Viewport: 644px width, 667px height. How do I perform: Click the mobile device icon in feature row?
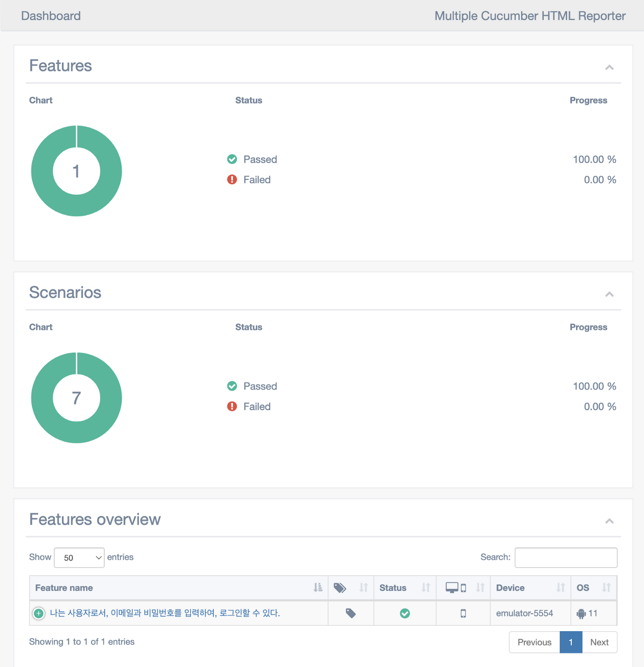(x=463, y=613)
